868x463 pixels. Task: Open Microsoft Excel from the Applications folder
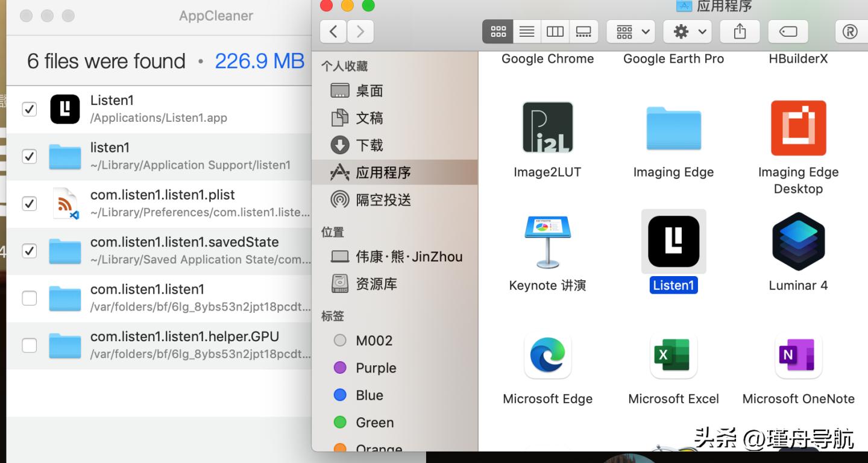coord(673,356)
